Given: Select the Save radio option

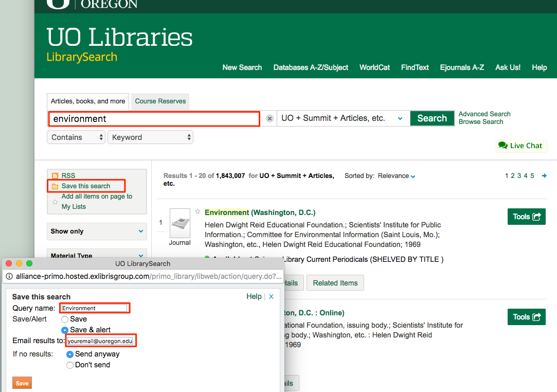Looking at the screenshot, I should click(65, 319).
